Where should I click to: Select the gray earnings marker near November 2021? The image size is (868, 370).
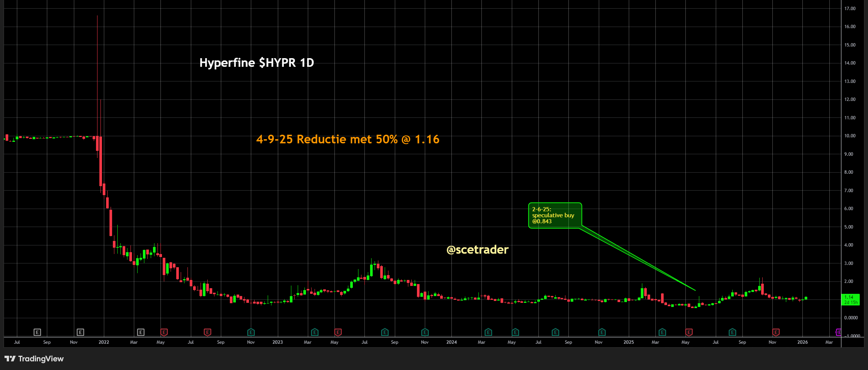[x=80, y=332]
